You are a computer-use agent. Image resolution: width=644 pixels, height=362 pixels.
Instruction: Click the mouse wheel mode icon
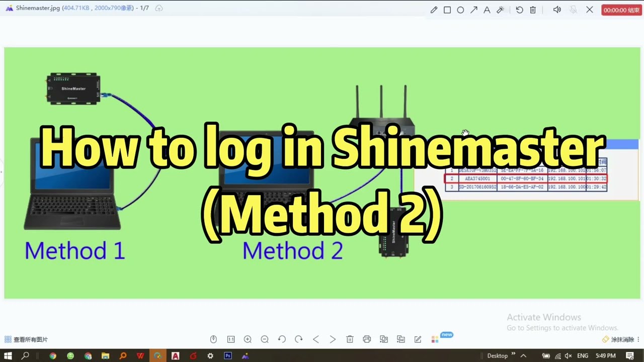pyautogui.click(x=213, y=339)
